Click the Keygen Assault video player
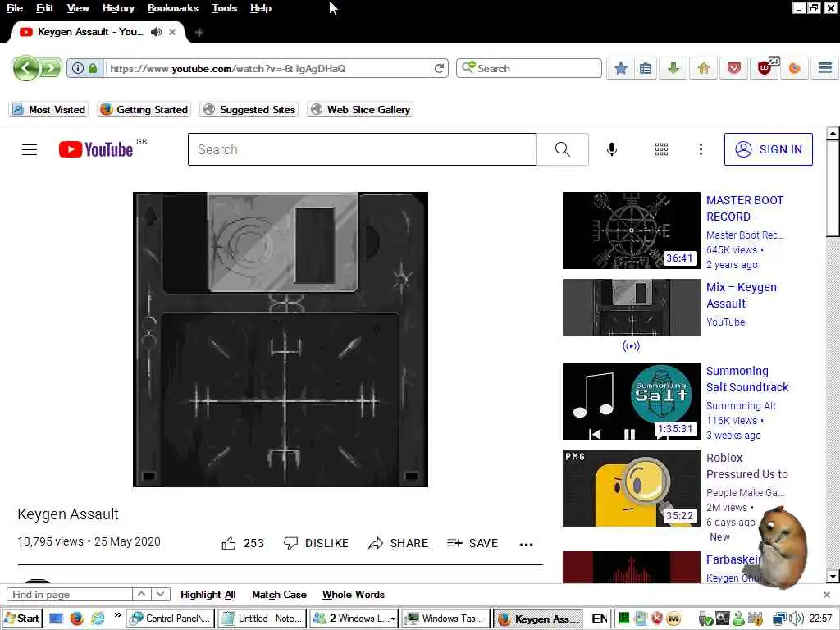This screenshot has width=840, height=630. [x=281, y=339]
